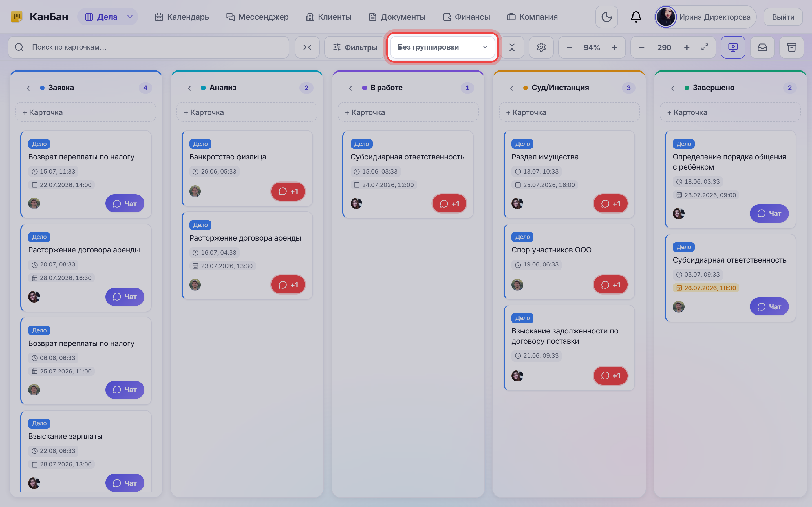Collapse all columns icon beside search
Screen dimensions: 812x507
pyautogui.click(x=307, y=47)
